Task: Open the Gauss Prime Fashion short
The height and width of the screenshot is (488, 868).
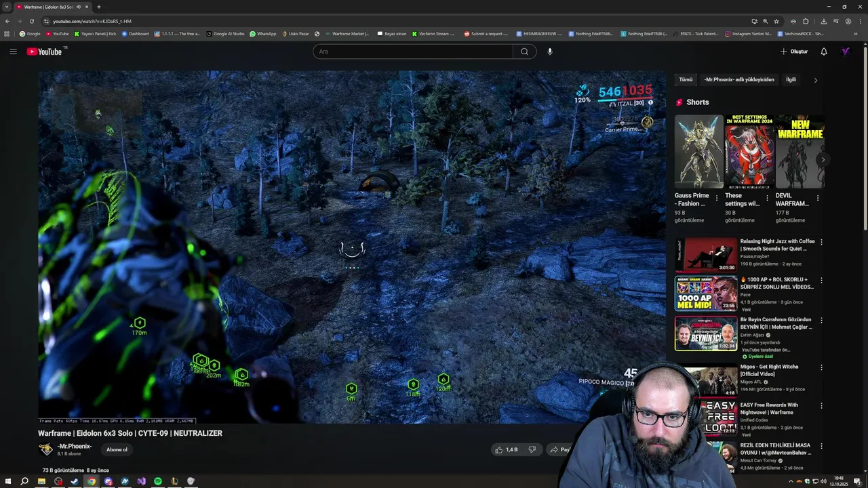Action: click(x=698, y=151)
